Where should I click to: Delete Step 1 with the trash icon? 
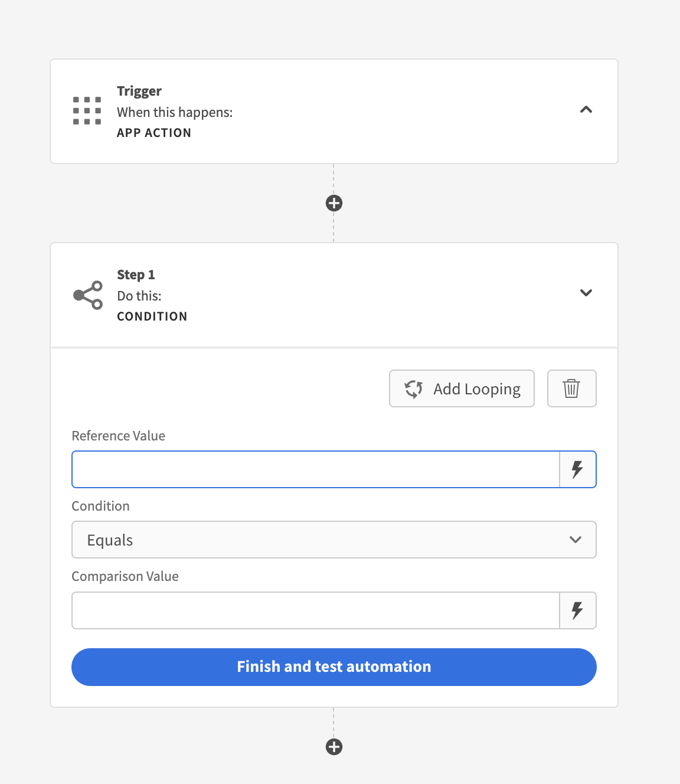[x=571, y=388]
